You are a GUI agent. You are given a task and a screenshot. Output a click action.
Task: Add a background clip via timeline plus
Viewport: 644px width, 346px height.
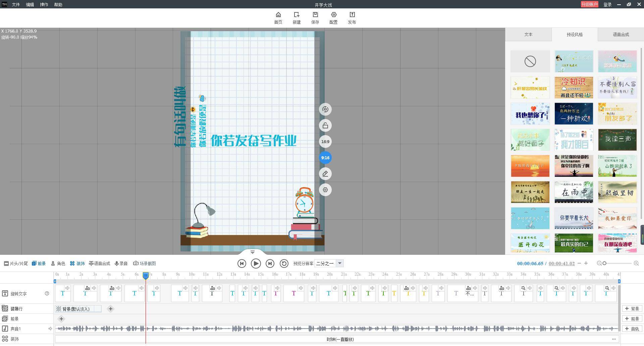point(111,309)
